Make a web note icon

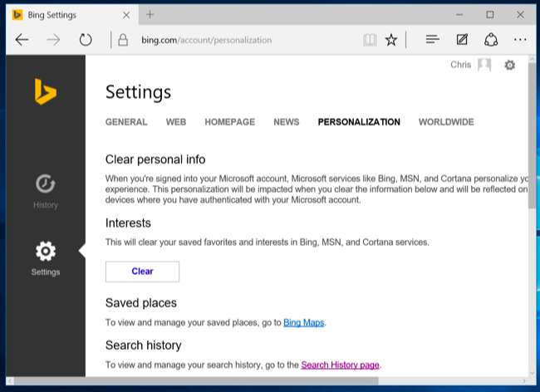tap(462, 40)
